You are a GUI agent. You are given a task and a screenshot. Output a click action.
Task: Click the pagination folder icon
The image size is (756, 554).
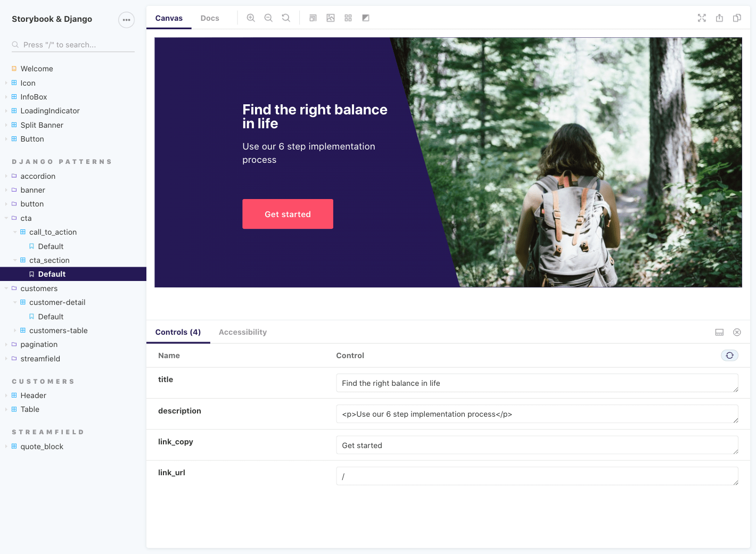pyautogui.click(x=14, y=344)
